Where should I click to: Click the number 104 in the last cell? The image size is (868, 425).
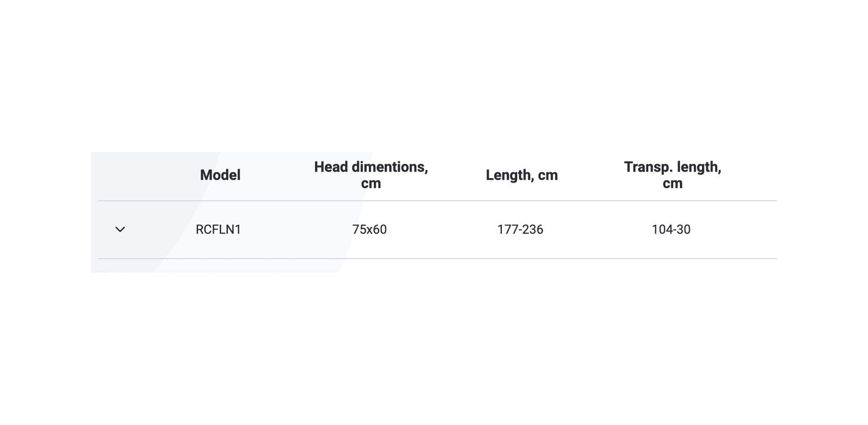click(661, 230)
